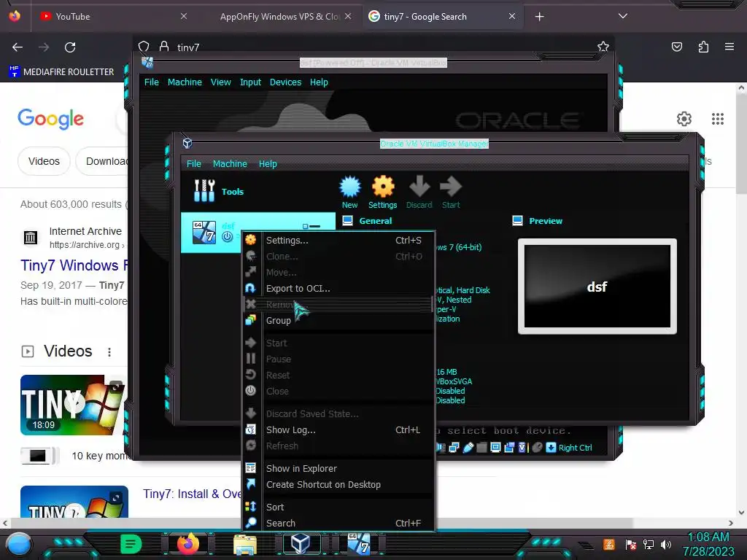Open View menu in dsf VM window
The width and height of the screenshot is (747, 560).
pos(221,82)
